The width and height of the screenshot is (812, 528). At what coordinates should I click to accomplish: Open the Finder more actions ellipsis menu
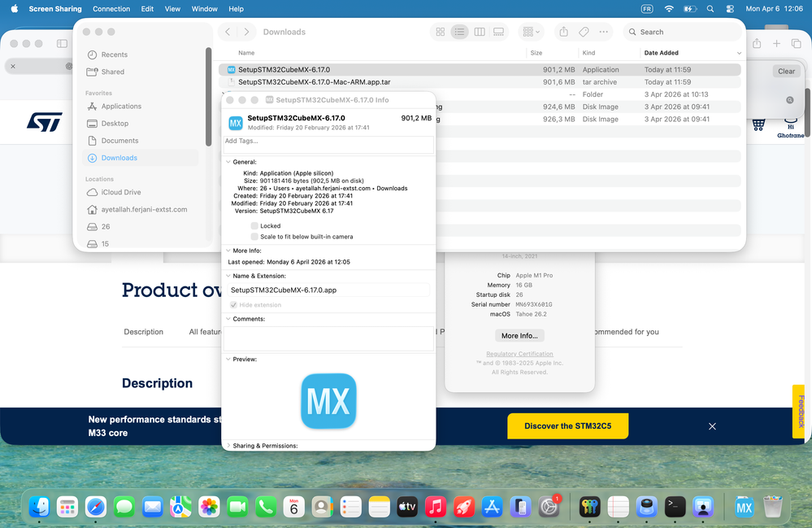click(x=603, y=32)
